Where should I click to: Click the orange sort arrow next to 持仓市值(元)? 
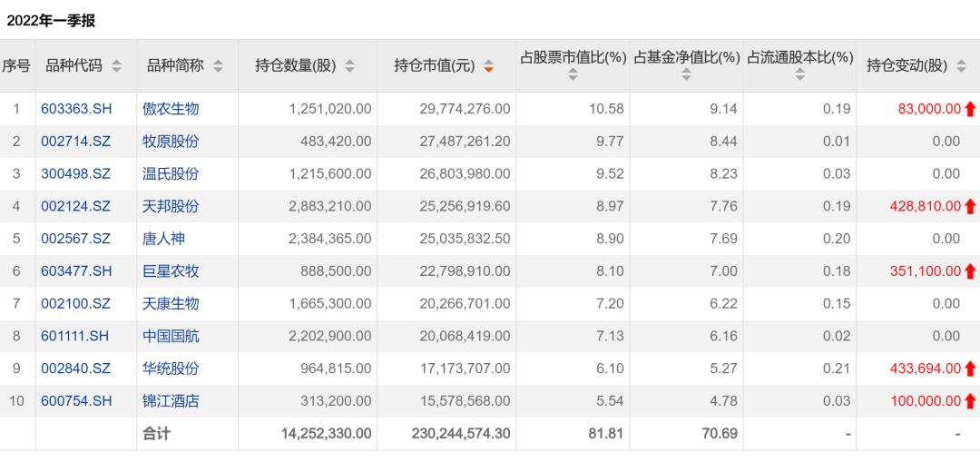tap(489, 66)
